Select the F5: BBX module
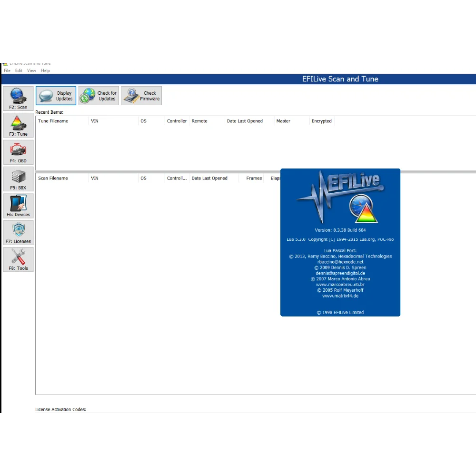 (x=18, y=178)
